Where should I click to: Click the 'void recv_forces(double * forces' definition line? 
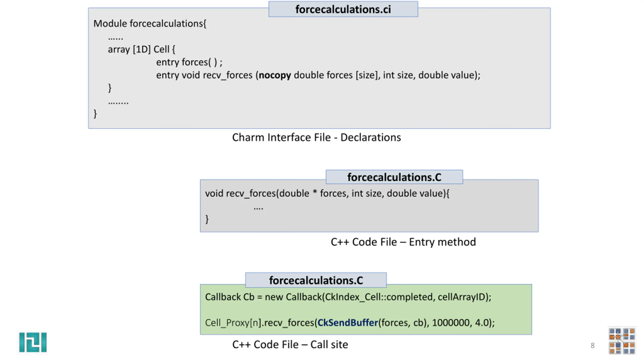point(327,194)
